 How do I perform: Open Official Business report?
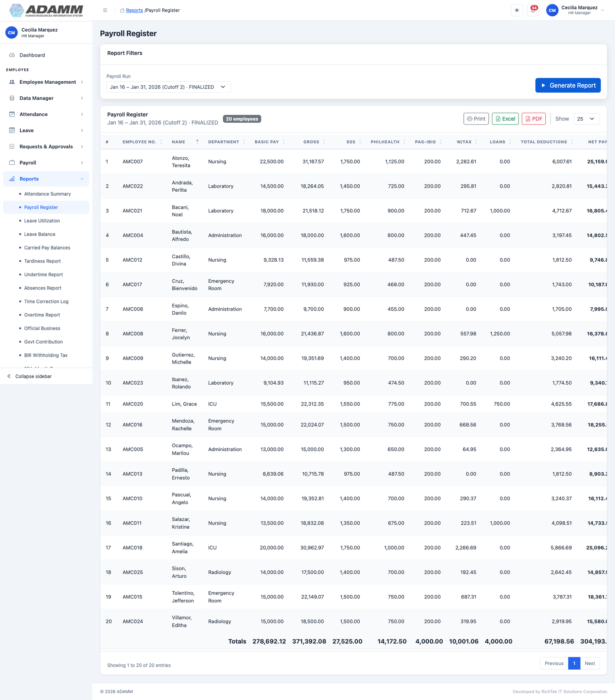click(x=42, y=328)
